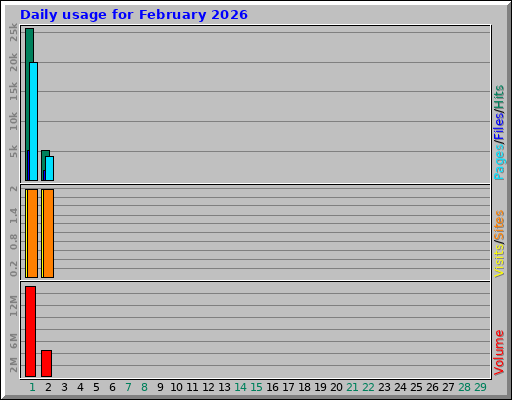Click the red 'Volume' legend label
Screen dimensions: 512x400
(x=499, y=352)
